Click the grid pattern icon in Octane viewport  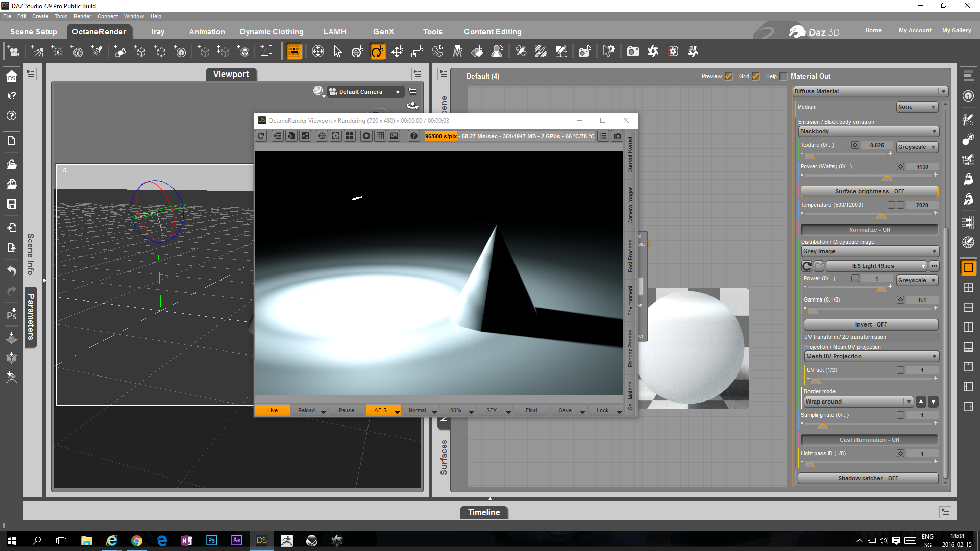click(x=380, y=136)
